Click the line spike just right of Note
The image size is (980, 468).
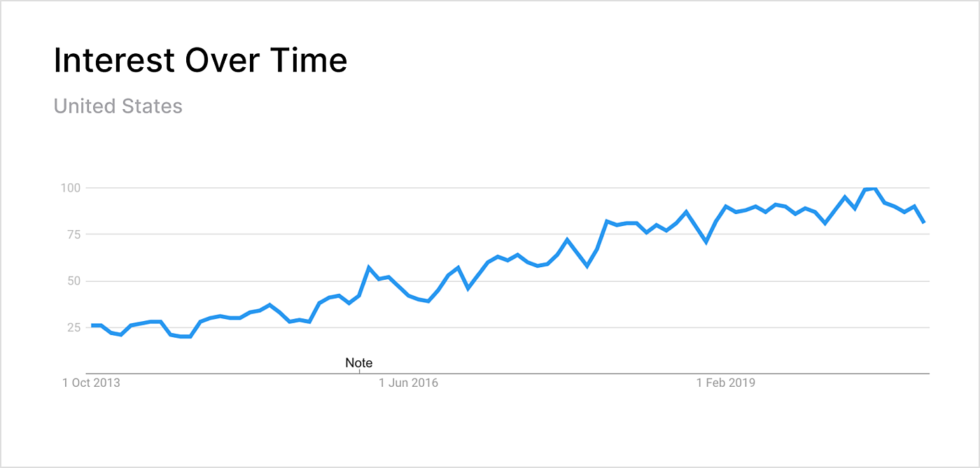369,267
